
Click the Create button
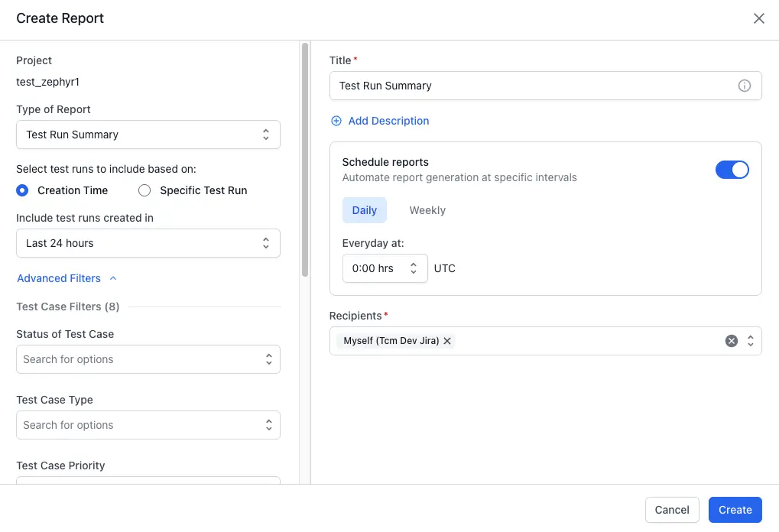tap(735, 510)
